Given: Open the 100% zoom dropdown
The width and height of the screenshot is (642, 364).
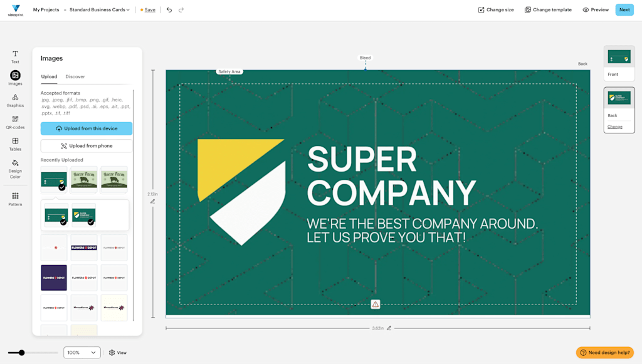Looking at the screenshot, I should [82, 353].
